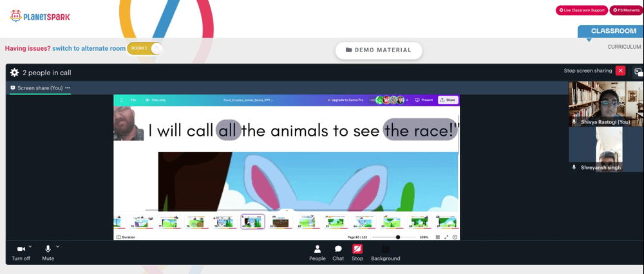Screen dimensions: 644x274
Task: Click highlighted word 'all' in slide
Action: tap(229, 131)
